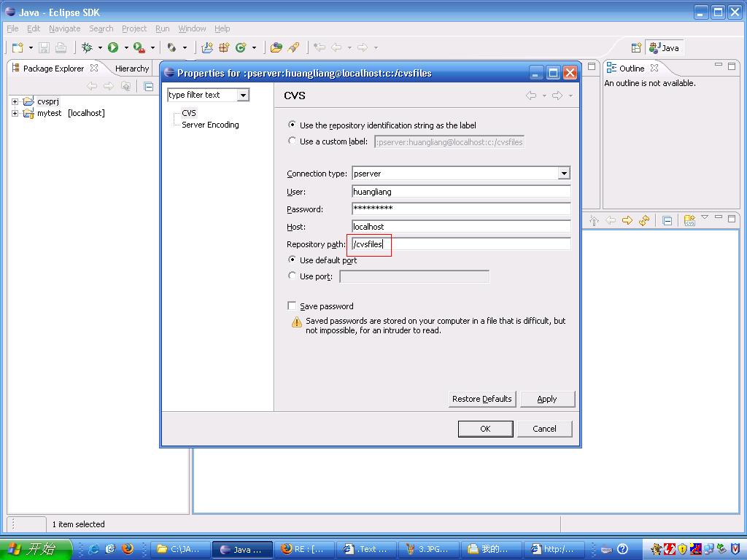The width and height of the screenshot is (747, 560).
Task: Select CVS in the properties tree
Action: coord(189,113)
